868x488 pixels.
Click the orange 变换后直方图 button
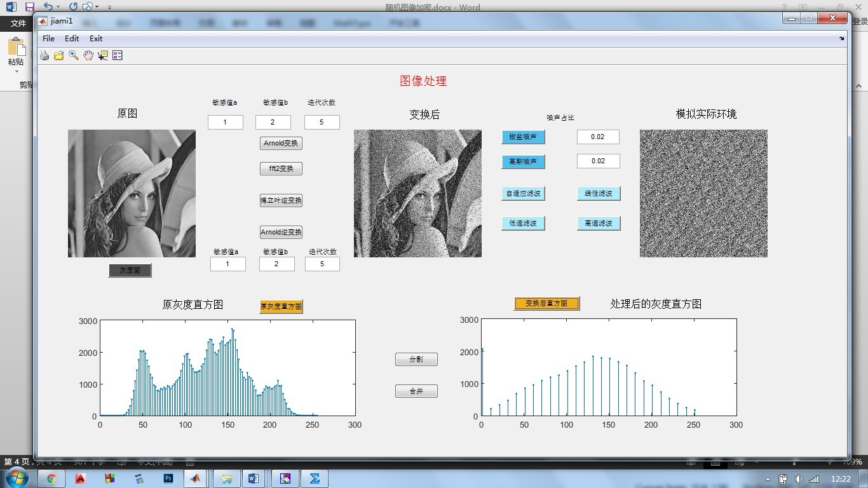[x=547, y=303]
